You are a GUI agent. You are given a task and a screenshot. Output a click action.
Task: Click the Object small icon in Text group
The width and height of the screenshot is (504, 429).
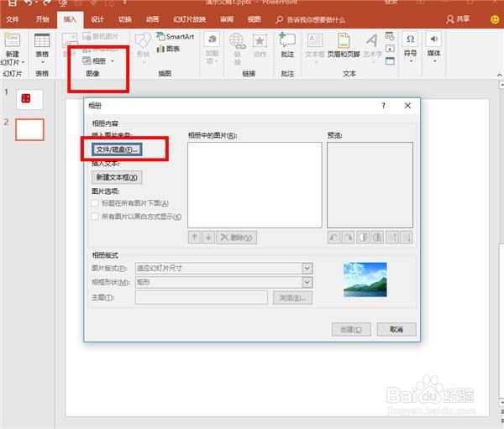click(x=390, y=60)
